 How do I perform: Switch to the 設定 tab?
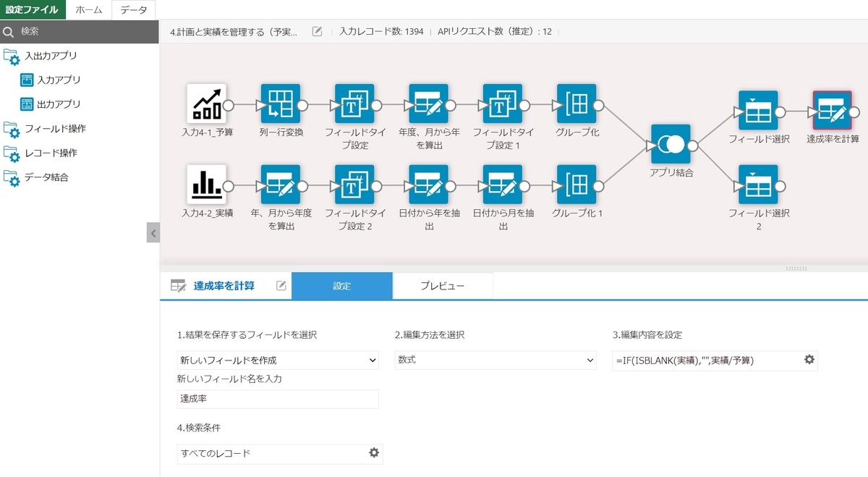point(342,286)
